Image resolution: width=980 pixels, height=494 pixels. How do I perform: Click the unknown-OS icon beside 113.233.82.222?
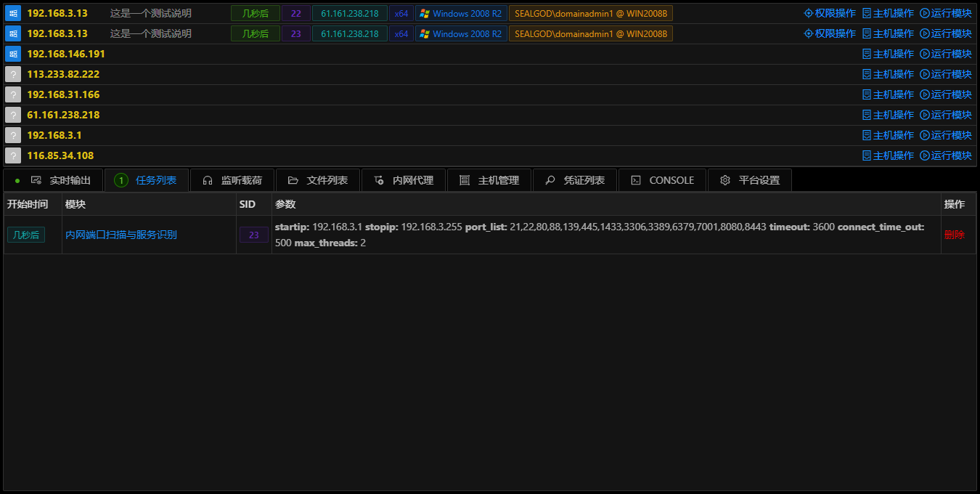coord(13,74)
